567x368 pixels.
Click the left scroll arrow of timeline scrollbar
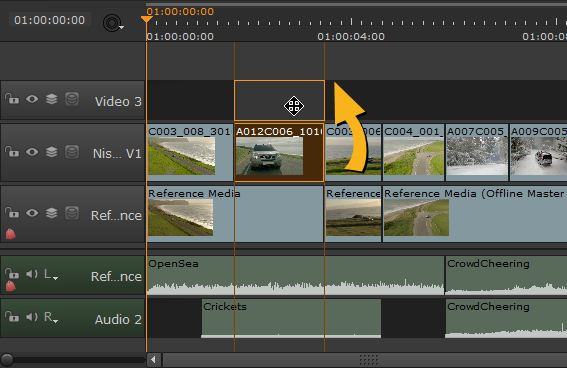click(154, 360)
